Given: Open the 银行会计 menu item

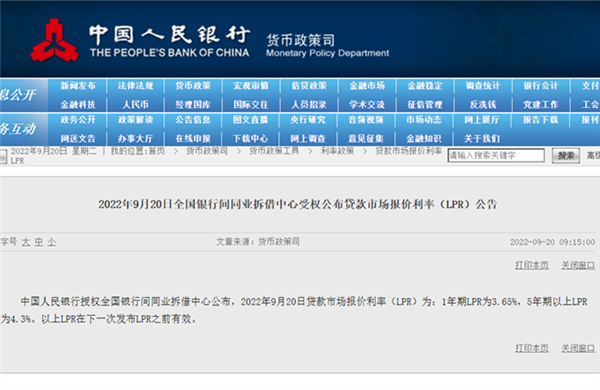Looking at the screenshot, I should pos(541,86).
